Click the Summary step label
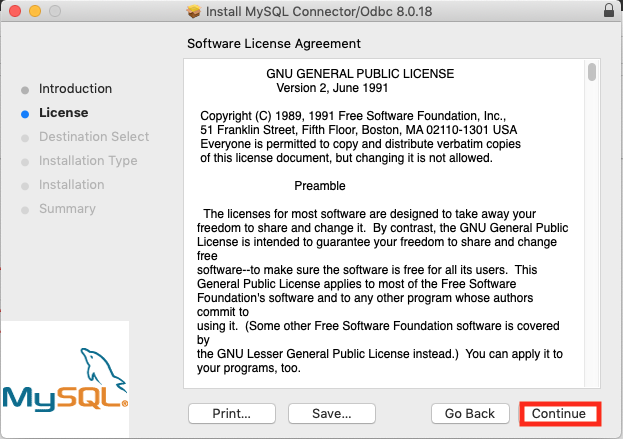 click(68, 209)
